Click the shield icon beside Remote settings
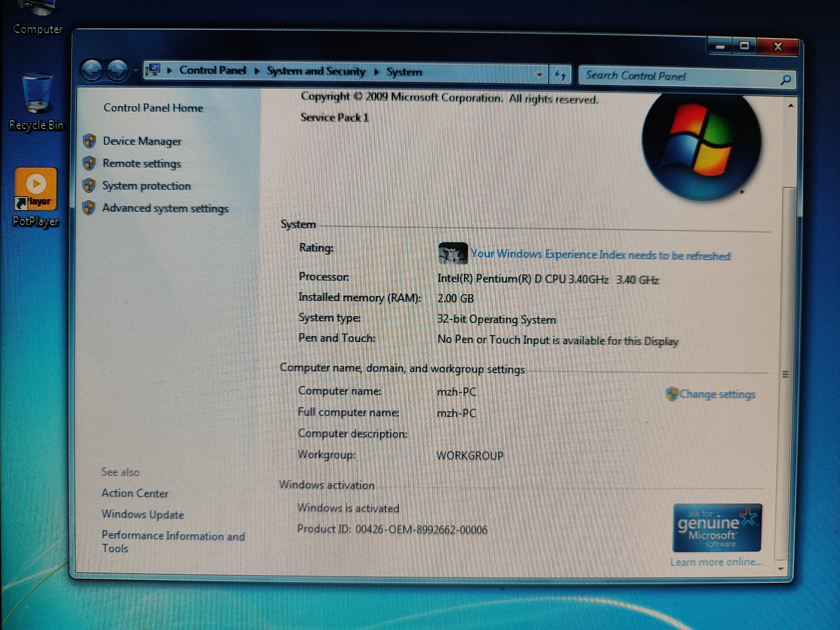This screenshot has width=840, height=630. 89,163
